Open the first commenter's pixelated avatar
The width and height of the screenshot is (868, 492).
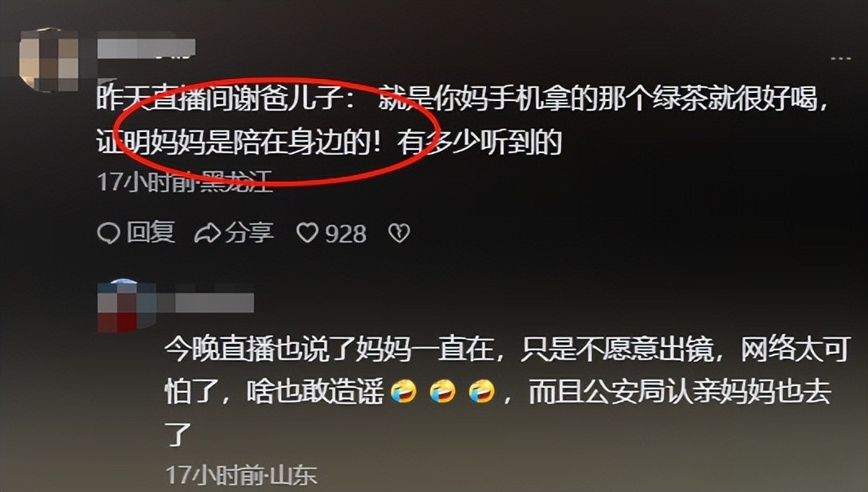click(49, 59)
